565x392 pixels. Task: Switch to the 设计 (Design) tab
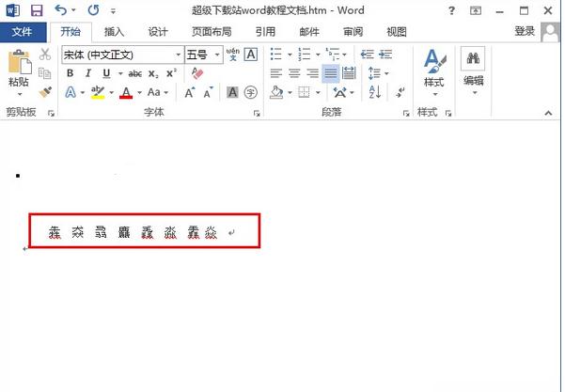158,32
